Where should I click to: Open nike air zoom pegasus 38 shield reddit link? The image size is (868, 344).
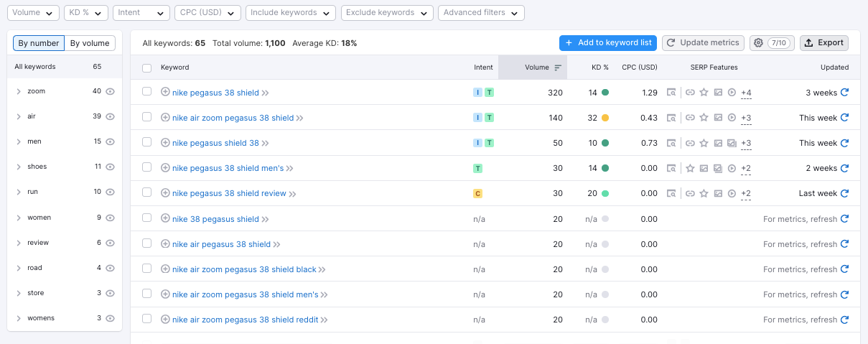click(245, 320)
